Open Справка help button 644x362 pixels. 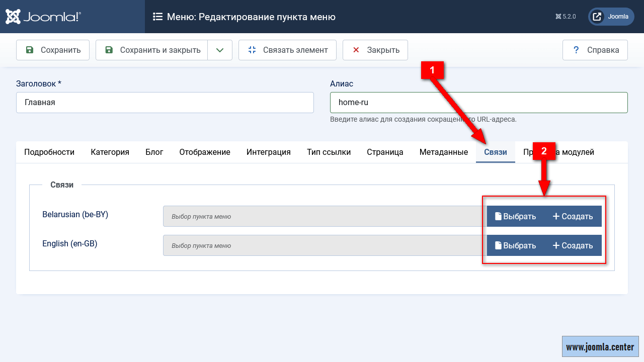point(595,50)
